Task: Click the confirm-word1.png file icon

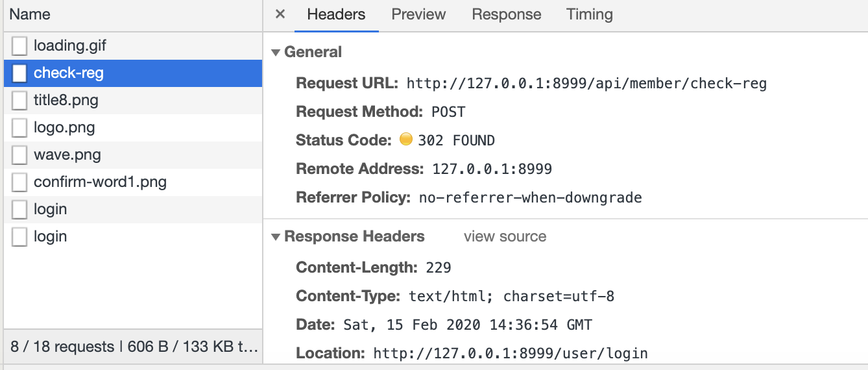Action: pos(20,182)
